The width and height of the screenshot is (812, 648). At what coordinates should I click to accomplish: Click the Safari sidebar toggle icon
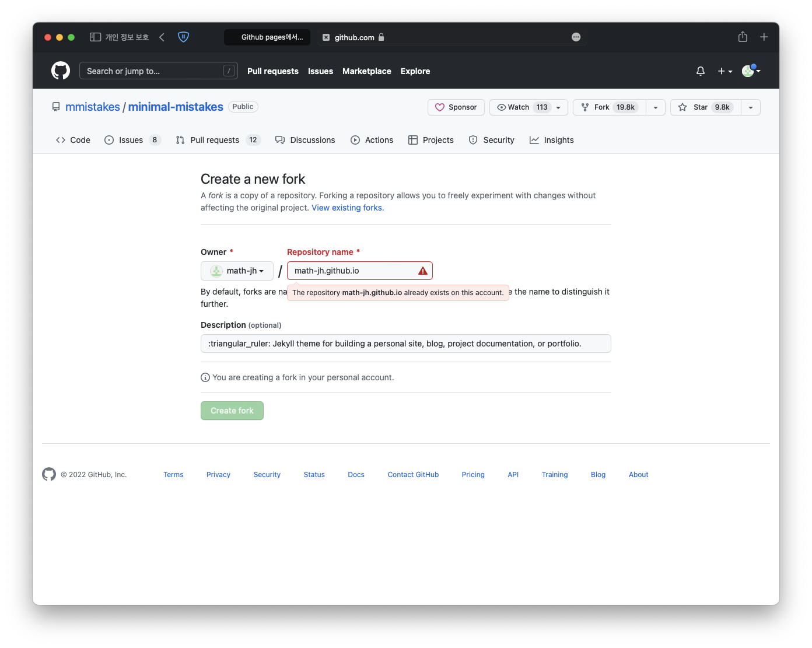point(96,37)
